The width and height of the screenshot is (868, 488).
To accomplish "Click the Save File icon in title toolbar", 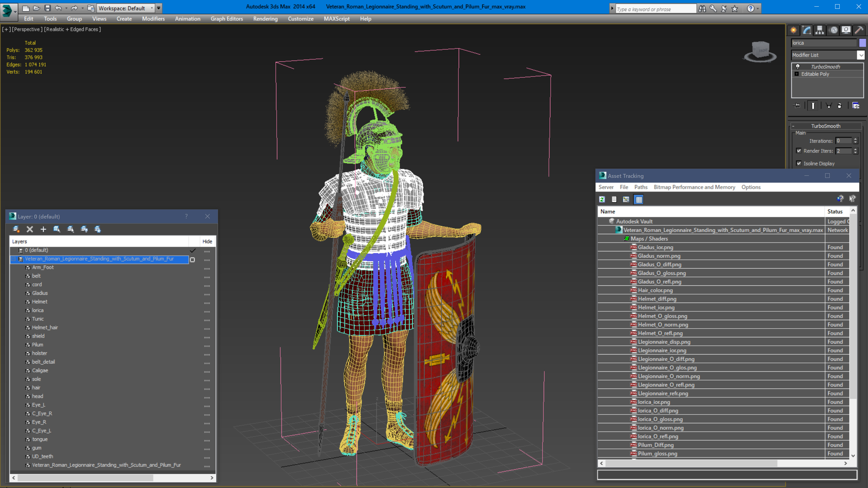I will 48,8.
